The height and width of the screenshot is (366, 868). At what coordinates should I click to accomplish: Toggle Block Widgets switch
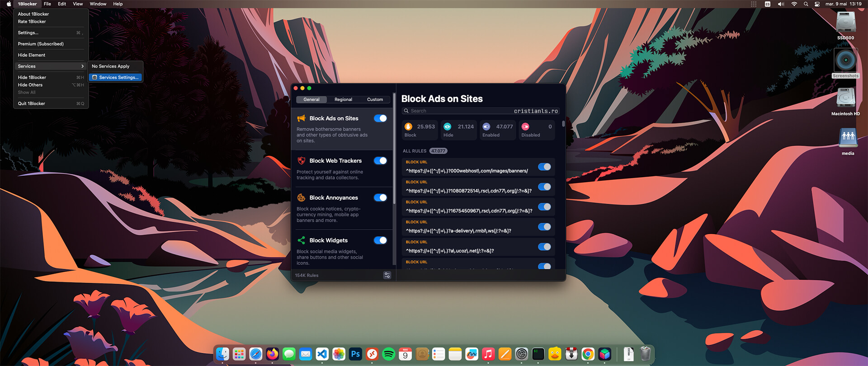pyautogui.click(x=380, y=240)
